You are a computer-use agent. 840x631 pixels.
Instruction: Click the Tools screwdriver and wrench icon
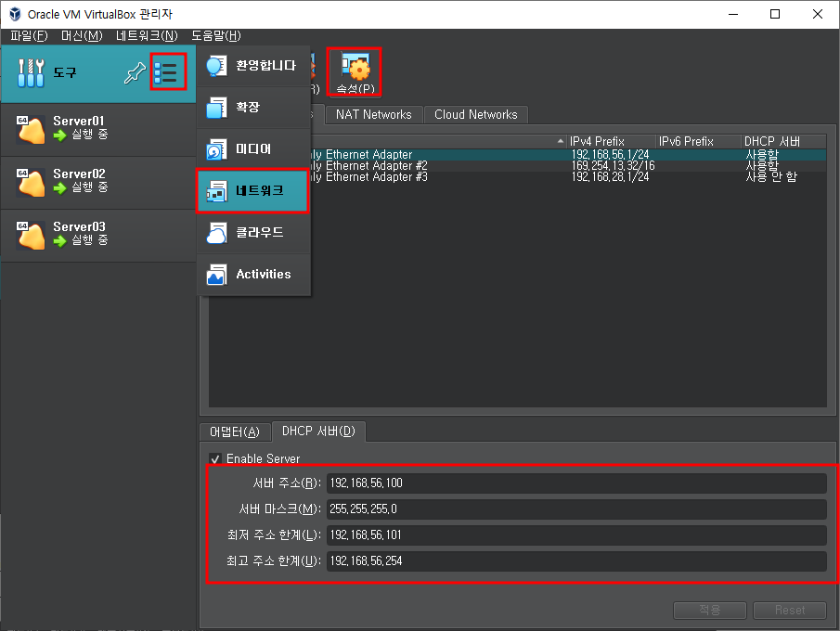[x=31, y=73]
